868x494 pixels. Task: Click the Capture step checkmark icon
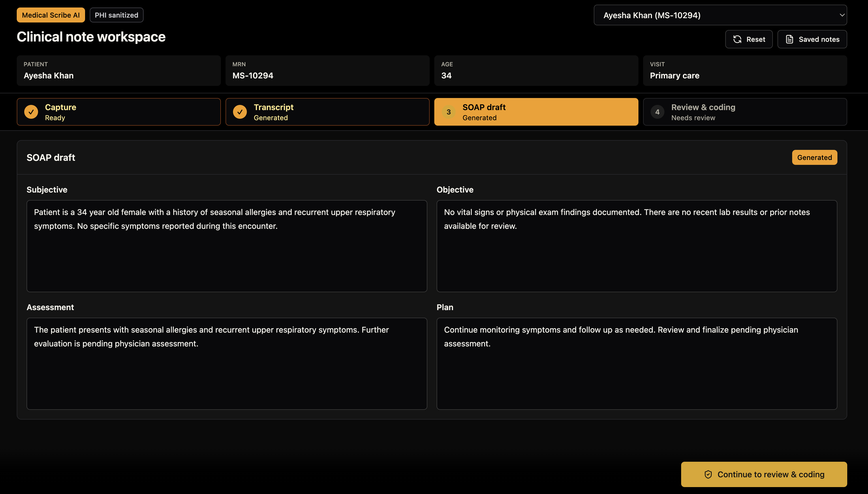click(x=31, y=112)
